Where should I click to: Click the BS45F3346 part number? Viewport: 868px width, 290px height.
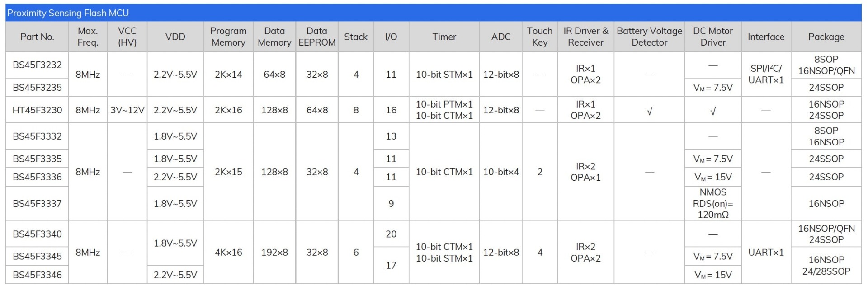tap(37, 275)
